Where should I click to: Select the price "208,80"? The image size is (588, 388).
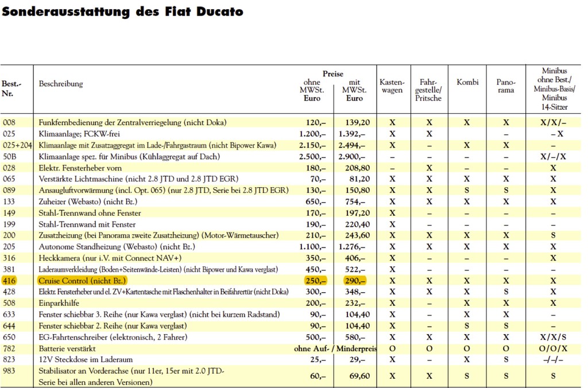357,168
